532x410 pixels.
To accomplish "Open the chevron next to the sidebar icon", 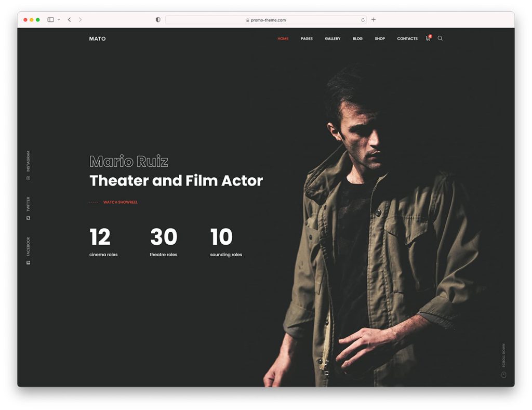I will pyautogui.click(x=57, y=19).
